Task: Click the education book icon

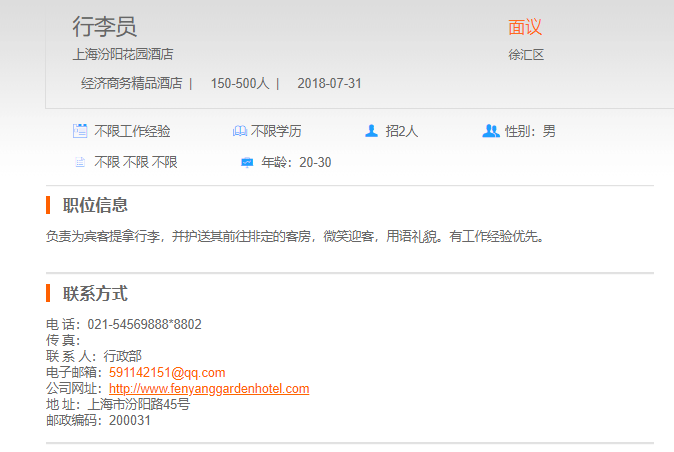Action: 239,131
